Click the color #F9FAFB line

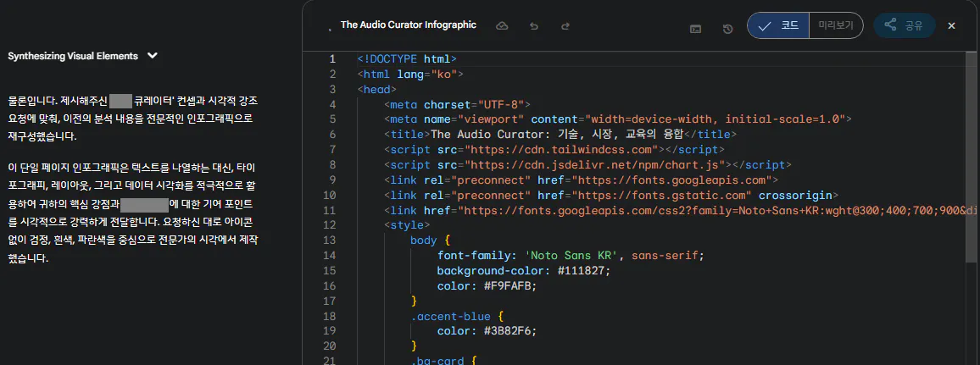pyautogui.click(x=487, y=285)
